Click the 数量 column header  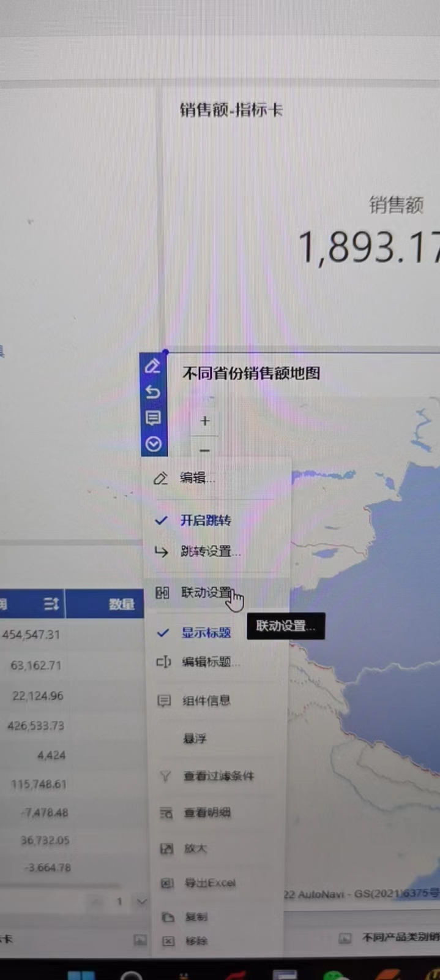(121, 604)
